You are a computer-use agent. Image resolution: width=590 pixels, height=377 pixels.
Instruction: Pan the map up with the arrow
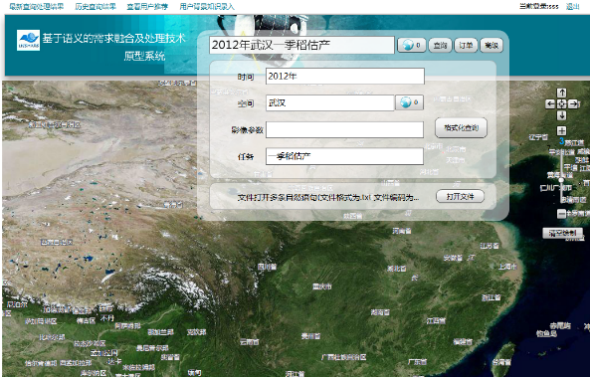click(561, 93)
